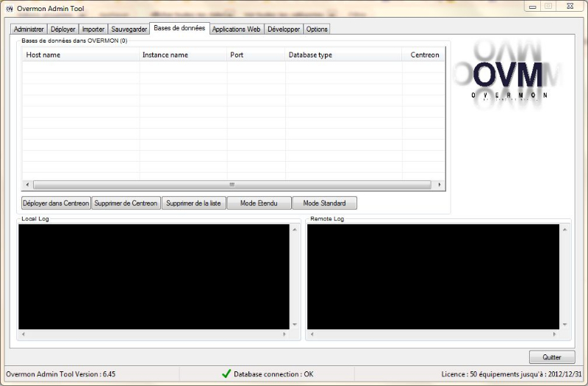Minimize the Overmon Admin Tool window
Image resolution: width=588 pixels, height=386 pixels.
(532, 7)
